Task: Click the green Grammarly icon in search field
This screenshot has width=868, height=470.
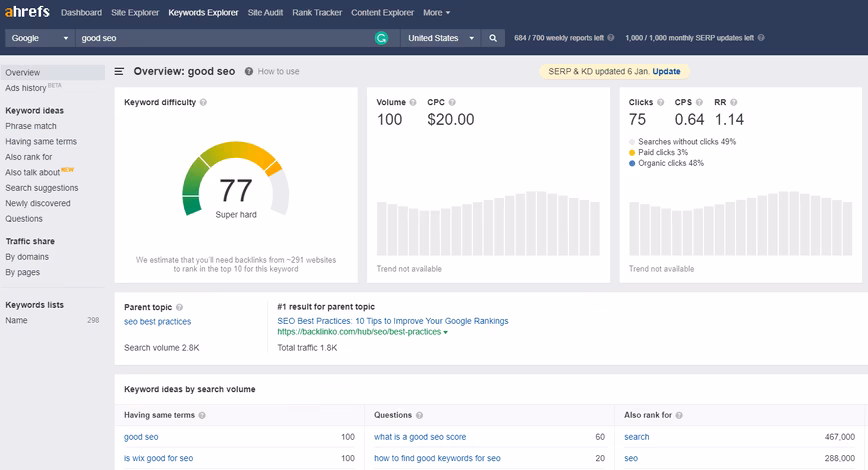Action: [x=381, y=38]
